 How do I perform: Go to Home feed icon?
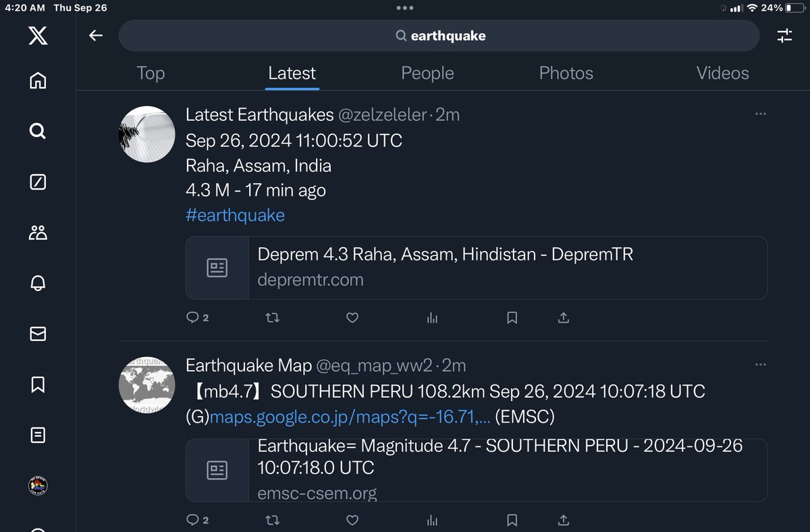point(38,81)
